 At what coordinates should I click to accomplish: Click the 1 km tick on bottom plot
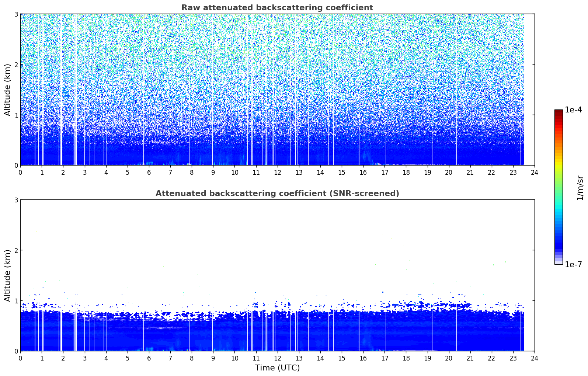tap(15, 301)
